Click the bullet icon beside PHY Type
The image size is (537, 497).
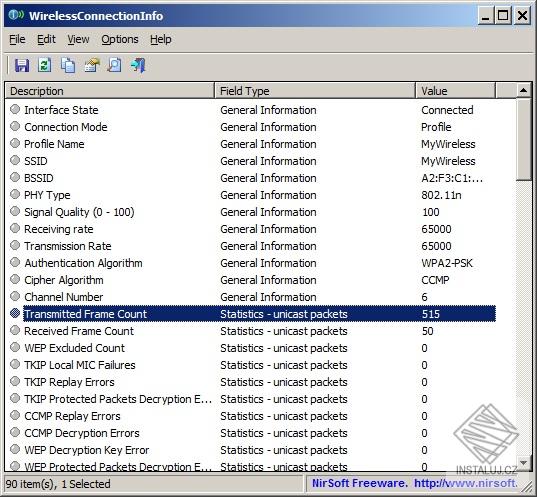(x=15, y=195)
